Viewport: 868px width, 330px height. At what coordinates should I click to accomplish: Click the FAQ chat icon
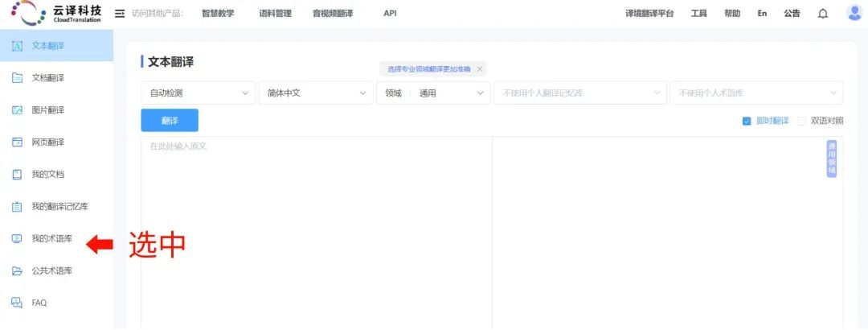(17, 303)
